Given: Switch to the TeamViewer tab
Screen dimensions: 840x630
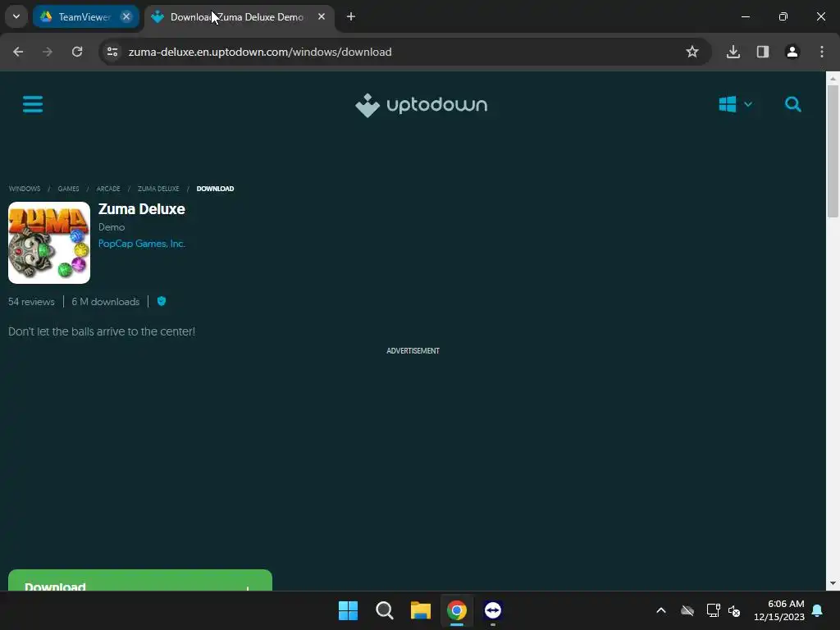Looking at the screenshot, I should tap(85, 16).
